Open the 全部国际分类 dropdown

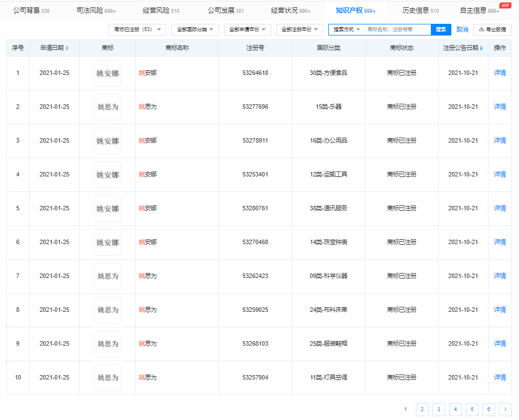tap(195, 29)
